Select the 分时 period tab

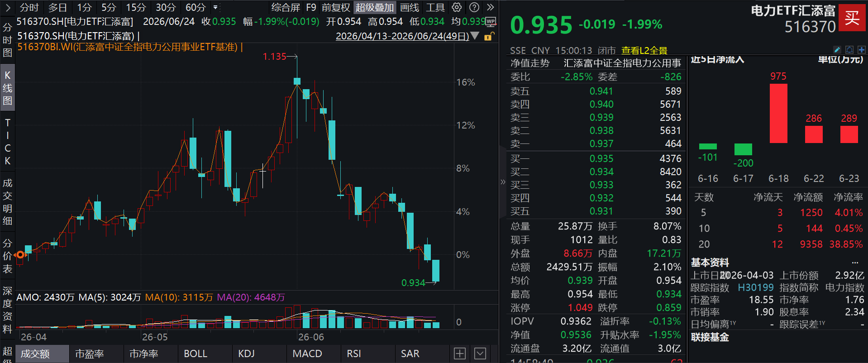coord(29,8)
